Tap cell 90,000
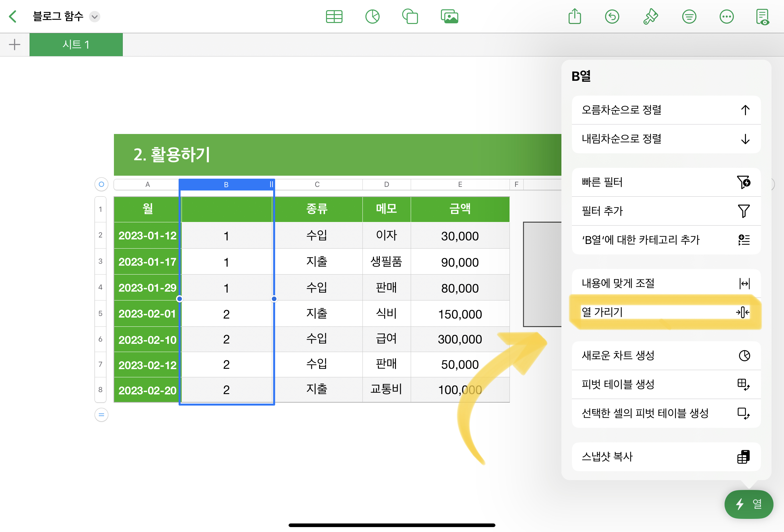Viewport: 784px width, 532px height. pos(460,262)
